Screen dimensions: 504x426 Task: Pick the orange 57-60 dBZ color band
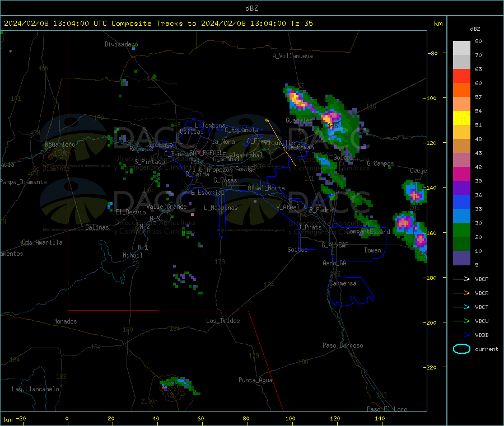pyautogui.click(x=461, y=90)
